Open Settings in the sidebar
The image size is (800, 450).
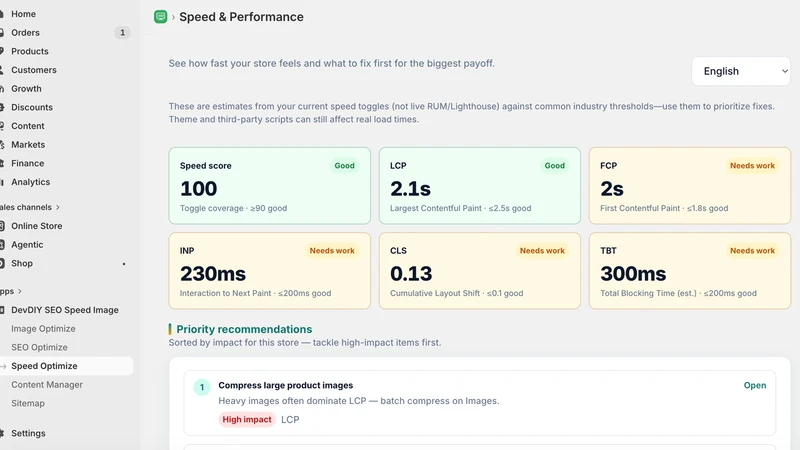coord(28,433)
